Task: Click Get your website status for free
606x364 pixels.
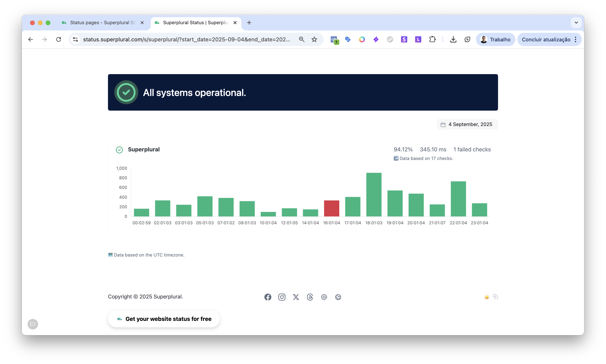Action: (x=164, y=319)
